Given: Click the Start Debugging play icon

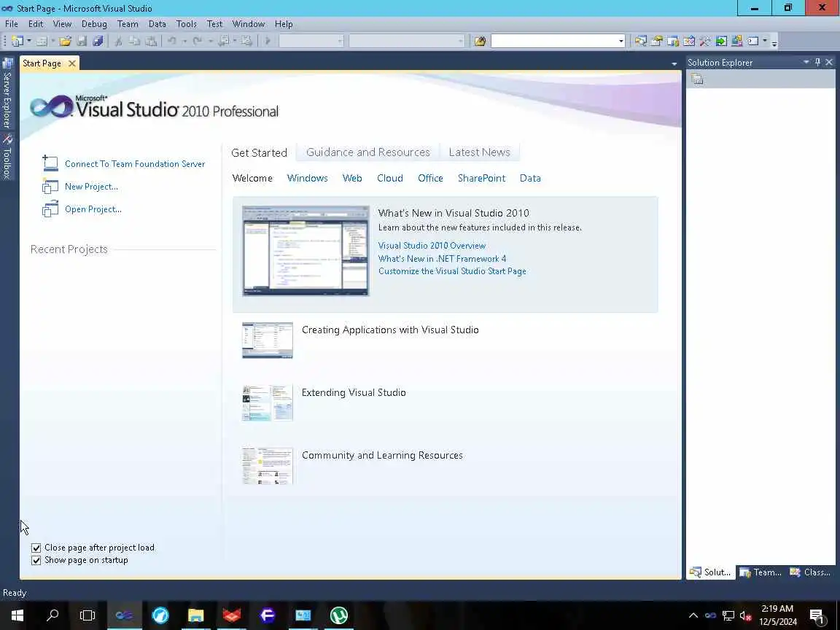Looking at the screenshot, I should point(268,41).
